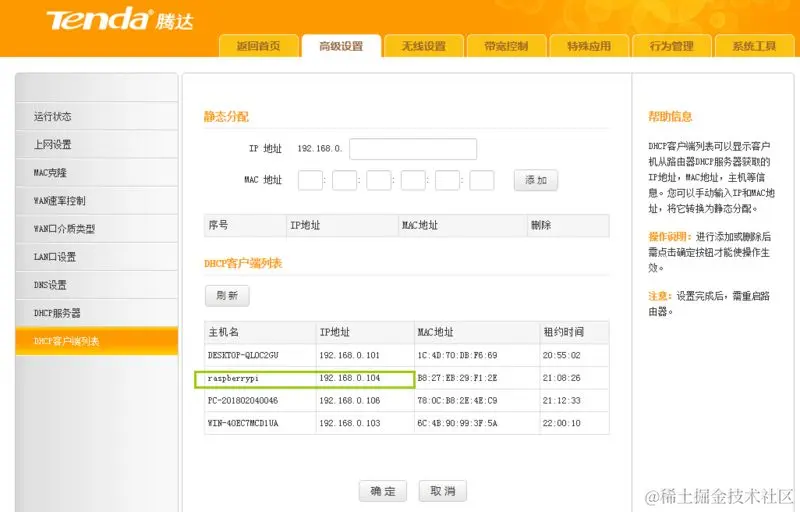Click the third MAC 地址 octet field
Image resolution: width=800 pixels, height=512 pixels.
(x=379, y=180)
